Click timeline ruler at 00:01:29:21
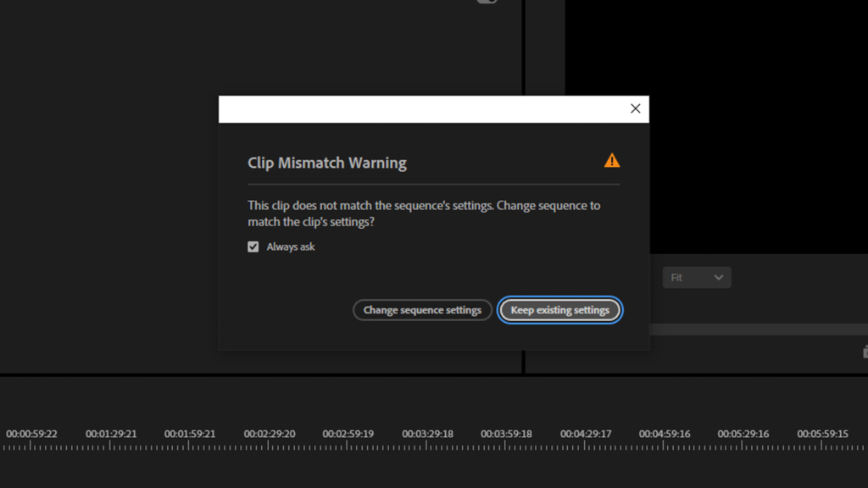Screen dimensions: 868x488 pyautogui.click(x=111, y=434)
